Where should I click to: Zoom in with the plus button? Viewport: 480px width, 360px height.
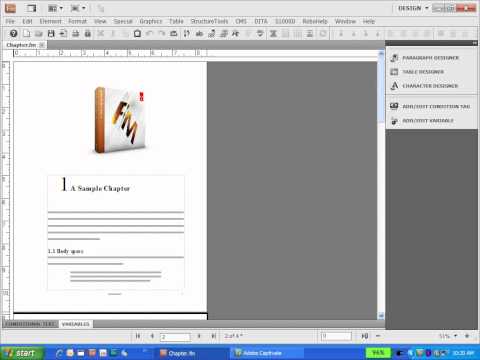click(x=467, y=336)
